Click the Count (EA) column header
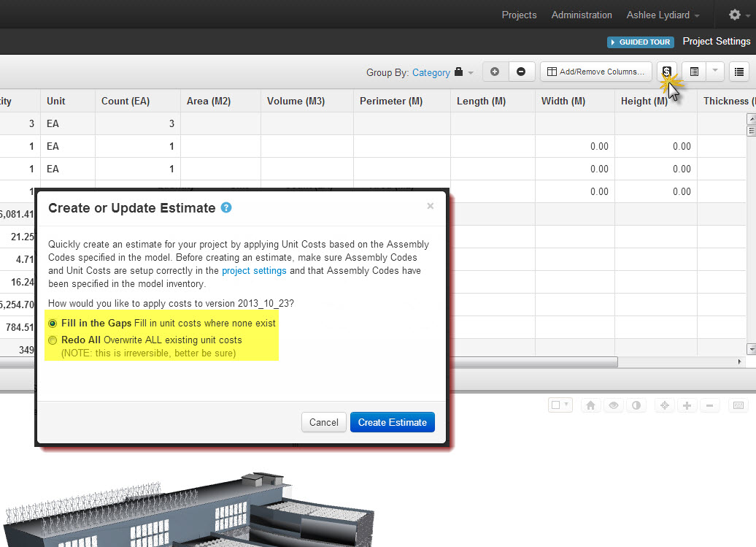The image size is (756, 547). click(x=138, y=102)
